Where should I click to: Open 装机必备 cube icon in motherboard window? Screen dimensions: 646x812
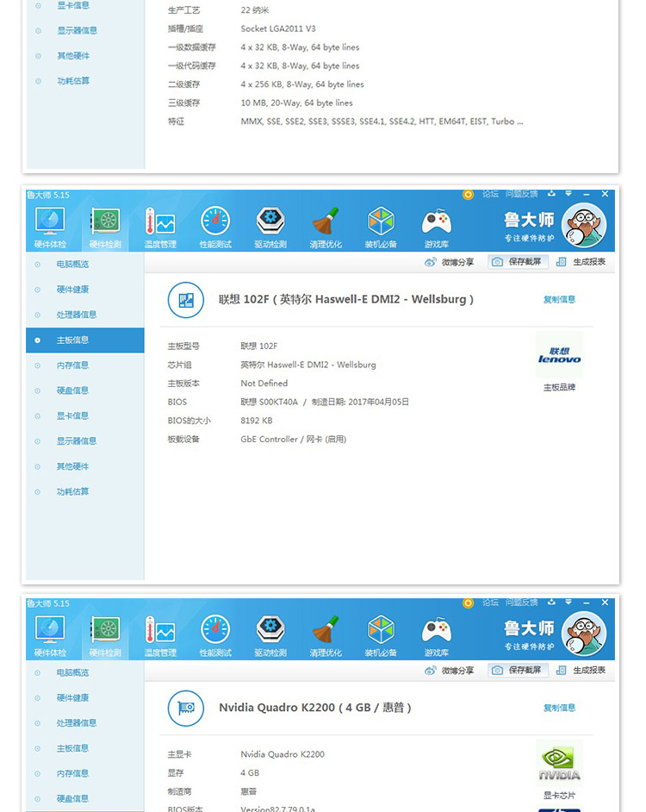click(x=381, y=228)
